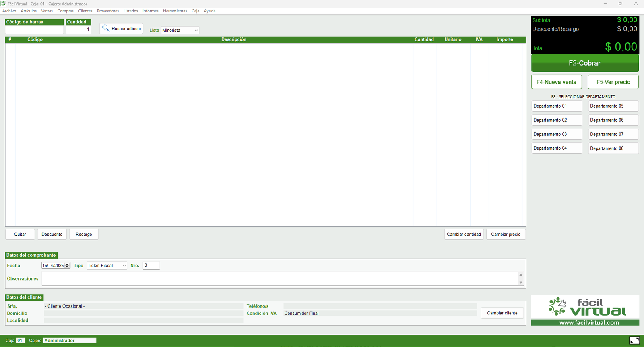
Task: Click the Importe column header
Action: pyautogui.click(x=505, y=39)
